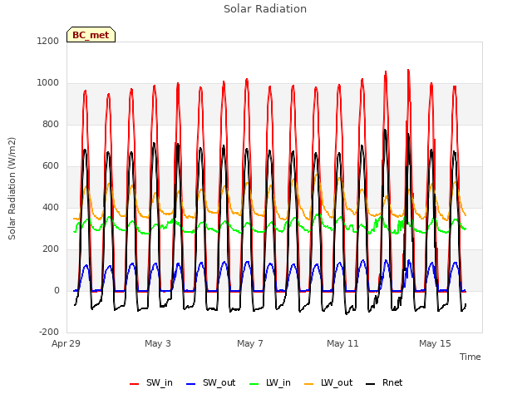The image size is (532, 399).
Task: Toggle the SW_in legend entry
Action: tap(151, 382)
